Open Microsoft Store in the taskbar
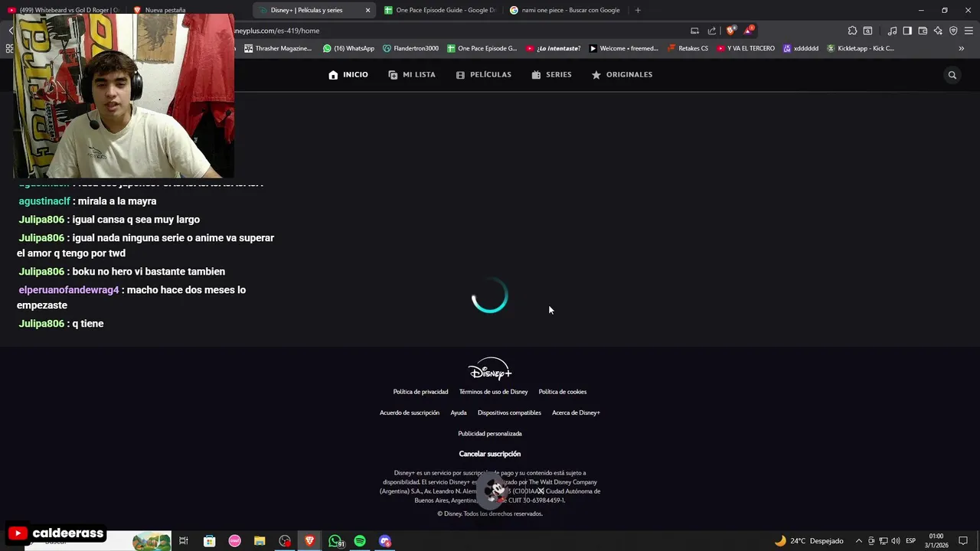The height and width of the screenshot is (551, 980). pyautogui.click(x=209, y=541)
